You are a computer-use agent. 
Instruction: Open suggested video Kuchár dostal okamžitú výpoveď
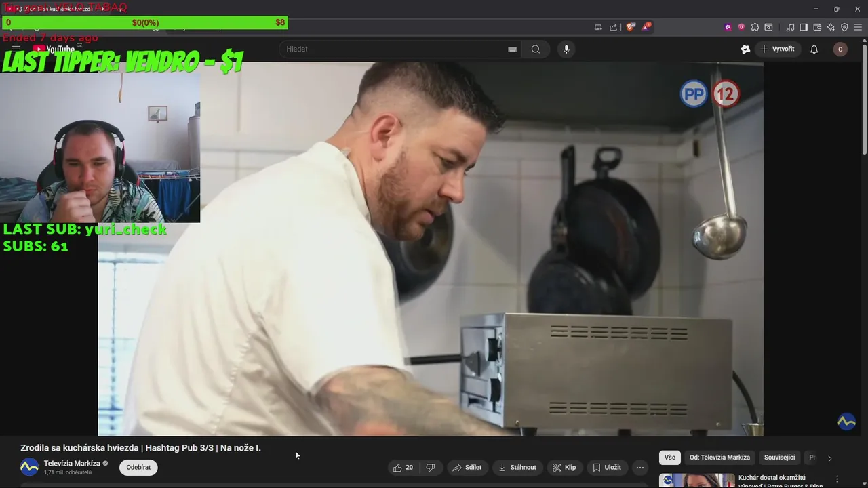781,481
